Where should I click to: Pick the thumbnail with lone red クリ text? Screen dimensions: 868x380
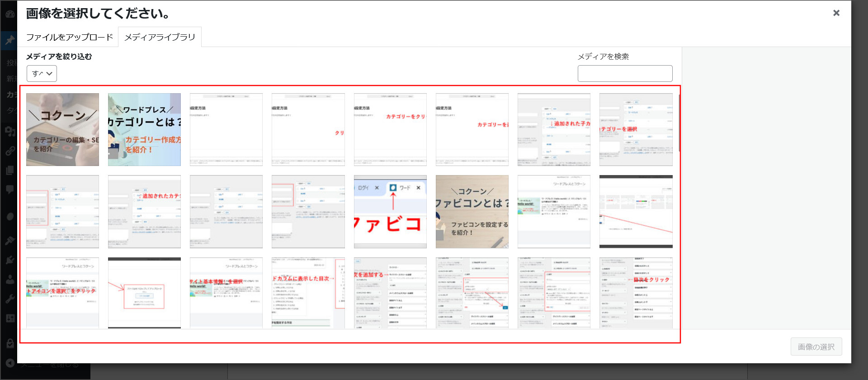click(x=308, y=129)
